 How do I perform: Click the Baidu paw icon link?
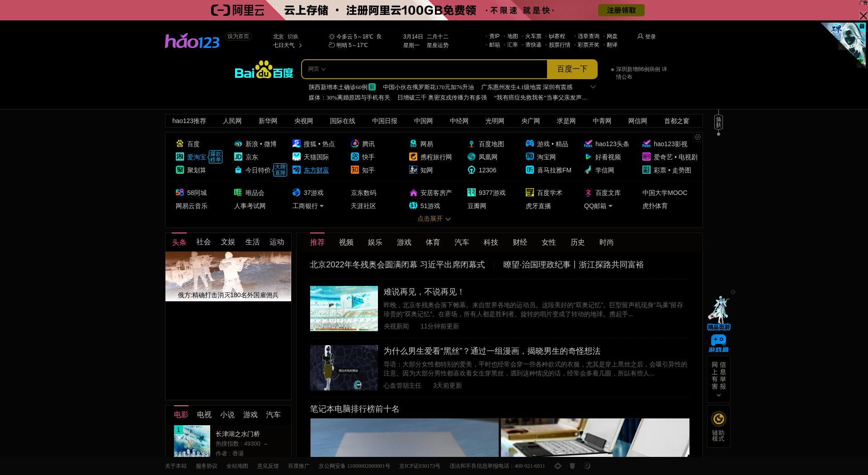180,144
